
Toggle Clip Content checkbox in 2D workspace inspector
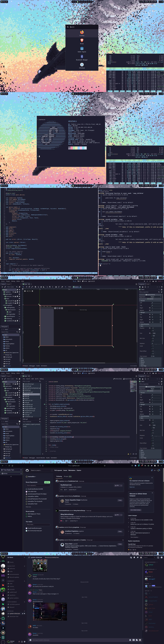click(152, 356)
